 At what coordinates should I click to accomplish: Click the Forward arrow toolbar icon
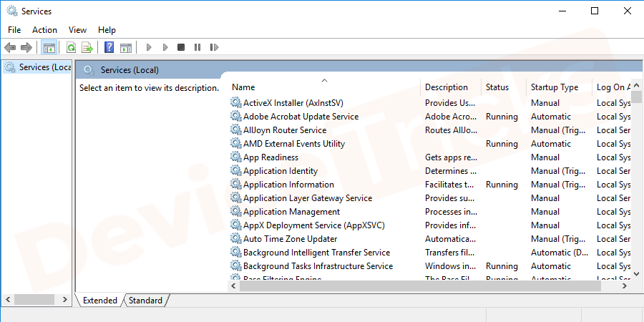(26, 48)
